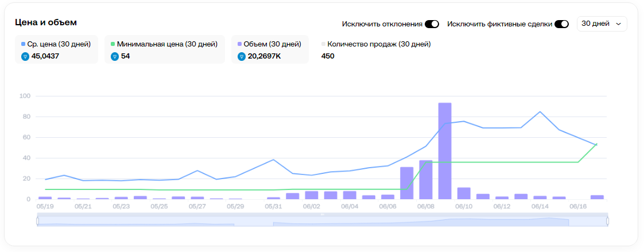644x252 pixels.
Task: Click the 60 y-axis label
Action: [27, 138]
